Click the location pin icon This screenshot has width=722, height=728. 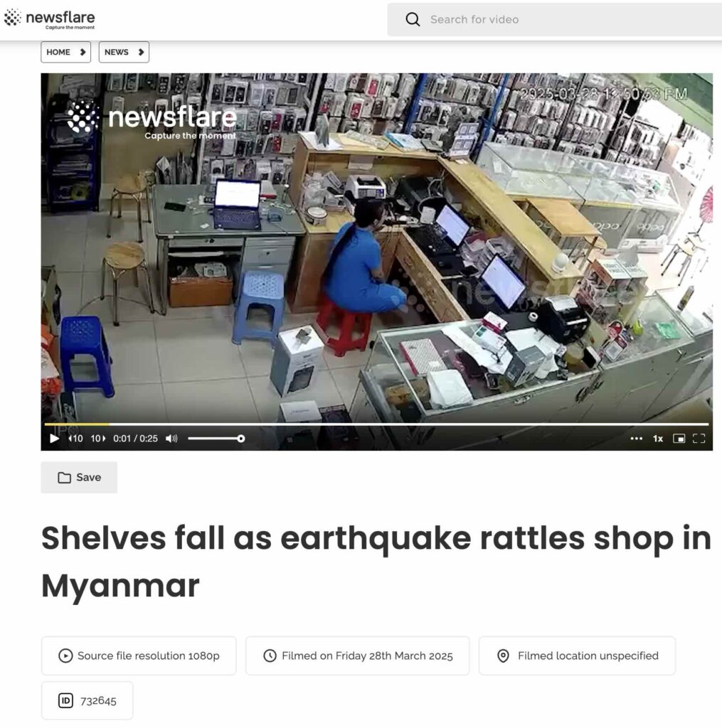(503, 655)
